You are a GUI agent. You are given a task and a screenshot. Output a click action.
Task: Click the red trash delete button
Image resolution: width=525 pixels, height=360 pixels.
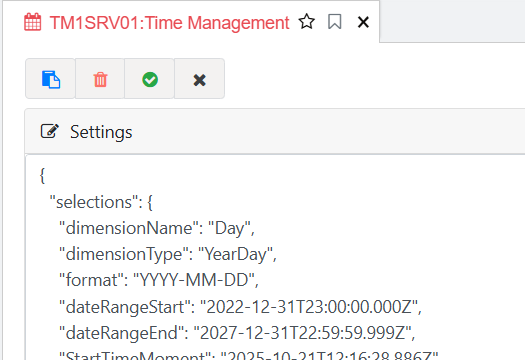(100, 79)
